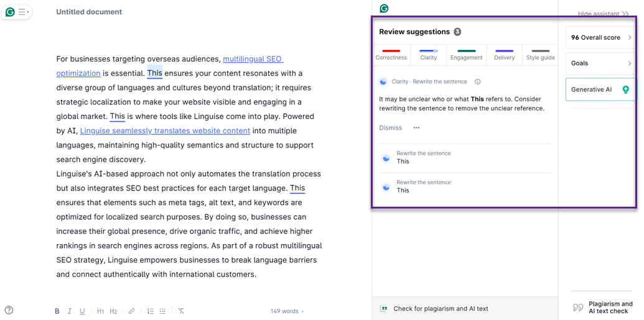
Task: Switch to the Style guide tab
Action: pos(541,55)
